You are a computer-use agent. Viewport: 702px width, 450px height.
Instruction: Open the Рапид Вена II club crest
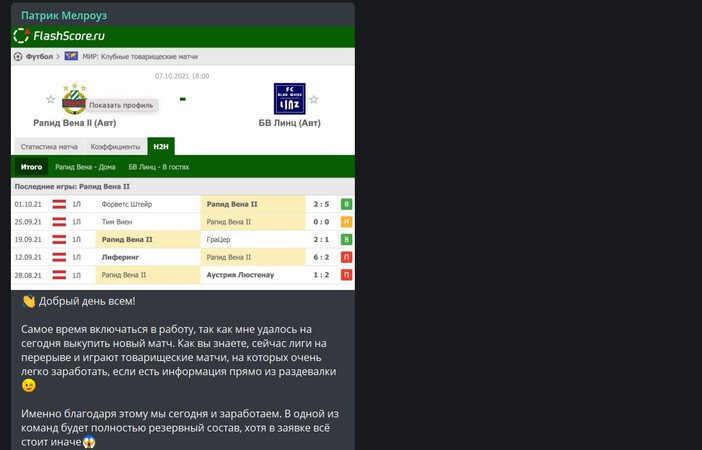pyautogui.click(x=74, y=99)
